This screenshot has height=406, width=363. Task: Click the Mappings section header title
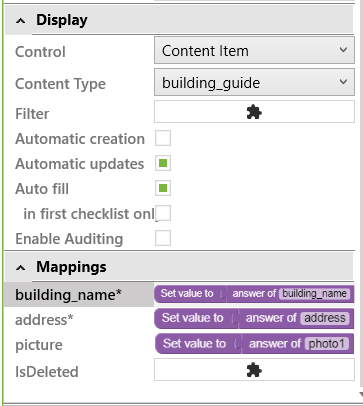71,267
